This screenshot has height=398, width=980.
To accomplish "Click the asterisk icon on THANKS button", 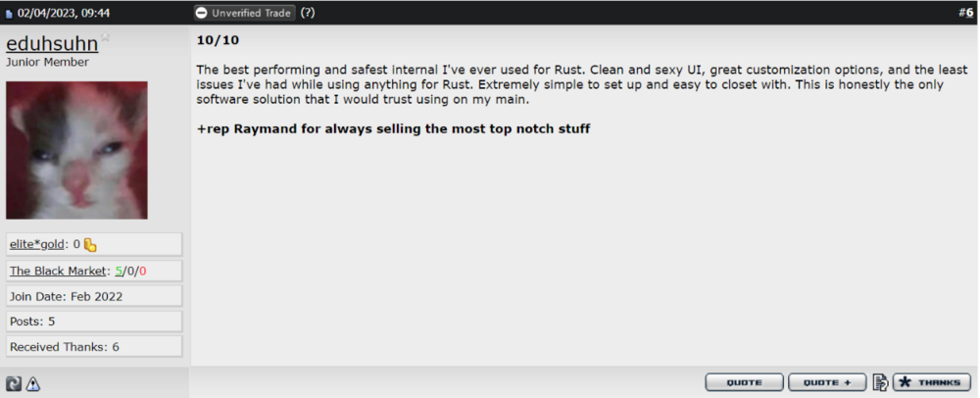I will [905, 382].
